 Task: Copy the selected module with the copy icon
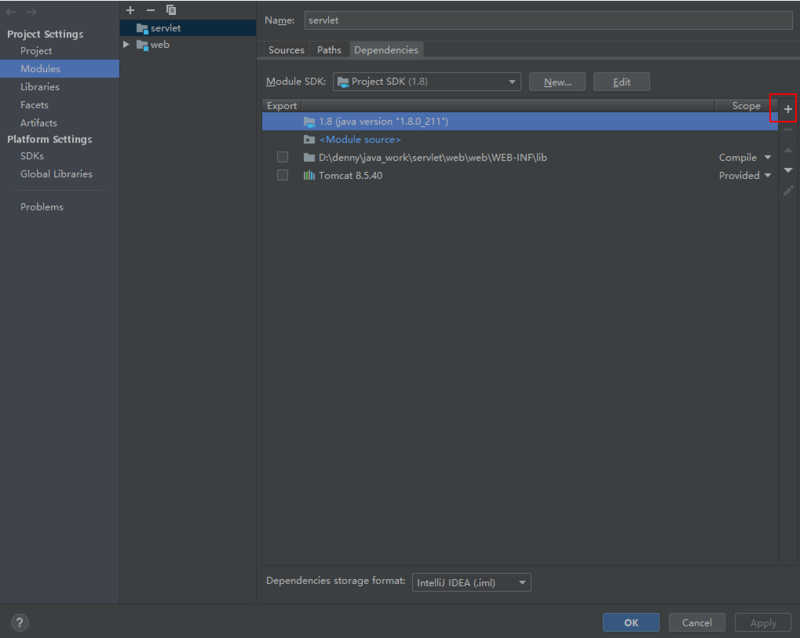point(171,10)
